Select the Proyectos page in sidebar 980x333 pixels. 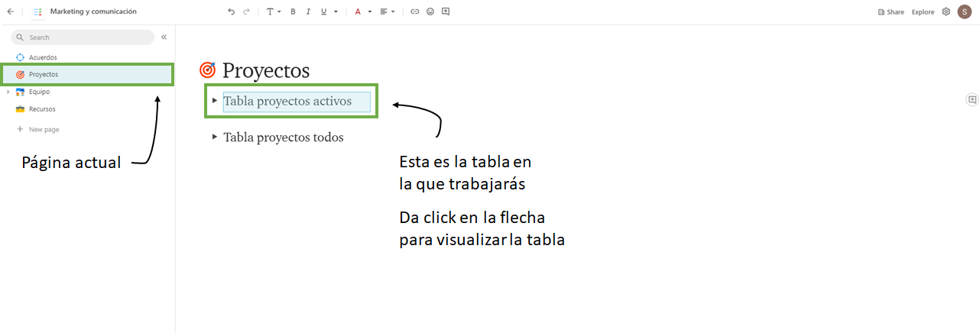(x=87, y=74)
